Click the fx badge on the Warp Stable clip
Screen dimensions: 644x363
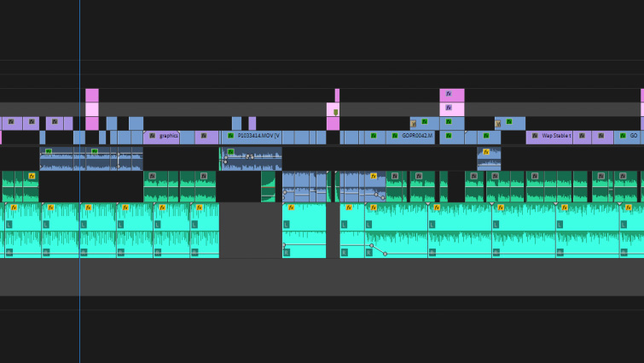click(x=535, y=136)
